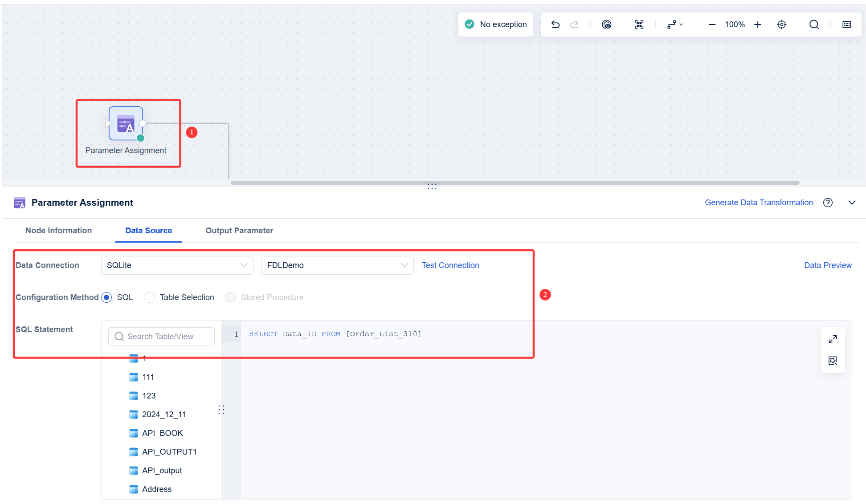This screenshot has width=866, height=504.
Task: Switch to the Data Source tab
Action: (148, 231)
